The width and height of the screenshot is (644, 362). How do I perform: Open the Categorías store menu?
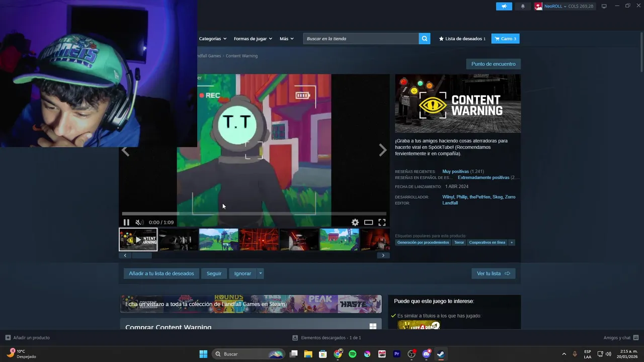(212, 39)
